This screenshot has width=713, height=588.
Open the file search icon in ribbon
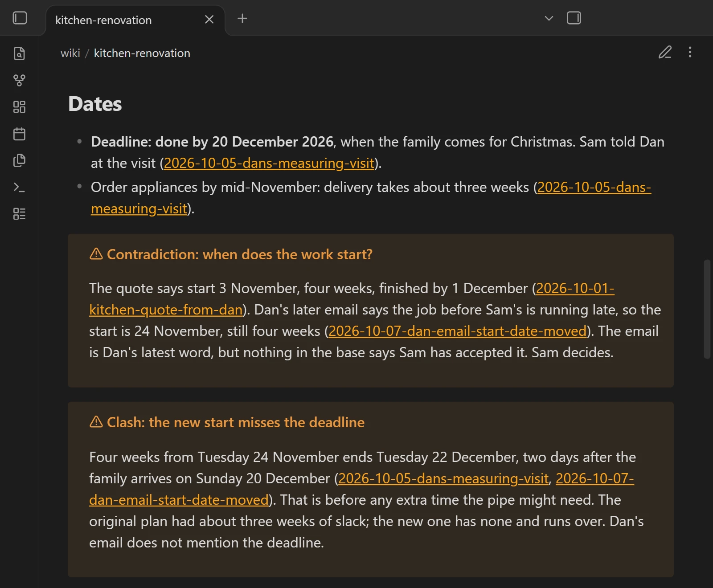pos(20,53)
